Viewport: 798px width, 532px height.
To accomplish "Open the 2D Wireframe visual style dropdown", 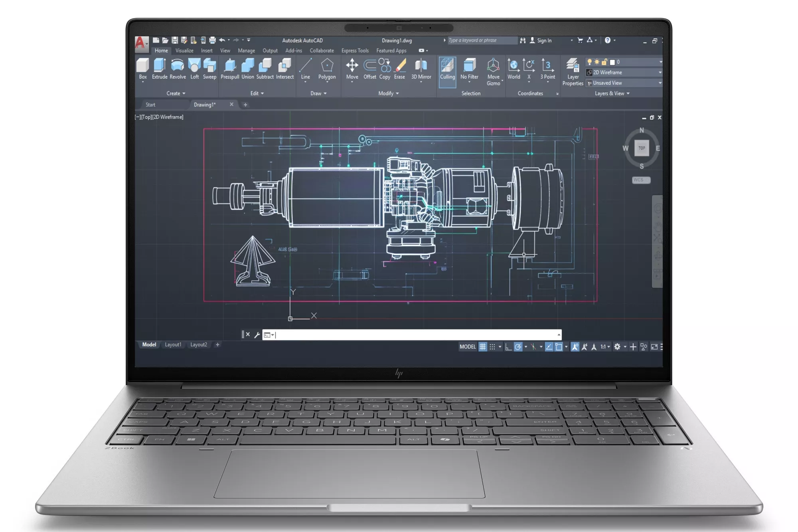I will point(660,72).
